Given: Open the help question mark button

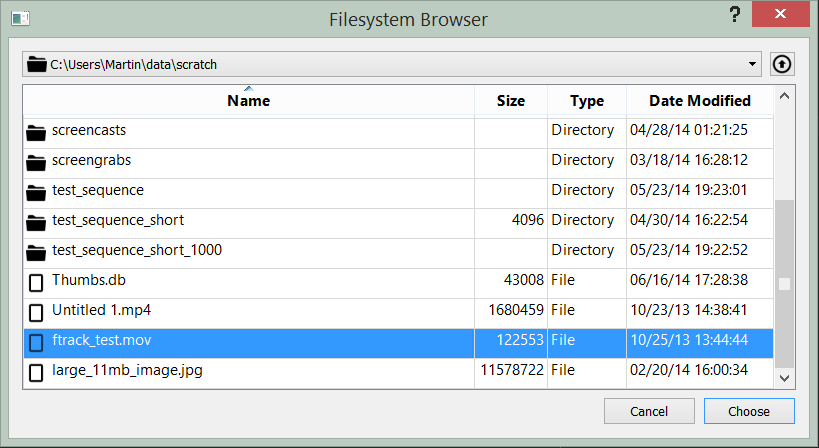Looking at the screenshot, I should pos(735,14).
